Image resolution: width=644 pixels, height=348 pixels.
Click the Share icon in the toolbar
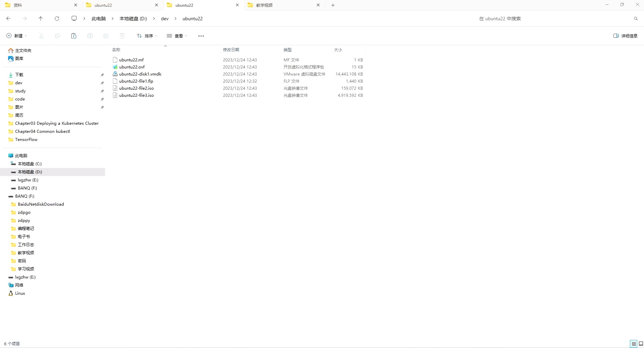pyautogui.click(x=106, y=36)
